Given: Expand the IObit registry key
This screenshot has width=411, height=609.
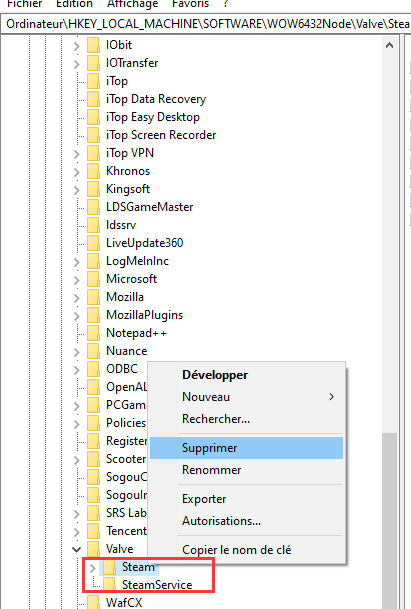Looking at the screenshot, I should pyautogui.click(x=77, y=46).
